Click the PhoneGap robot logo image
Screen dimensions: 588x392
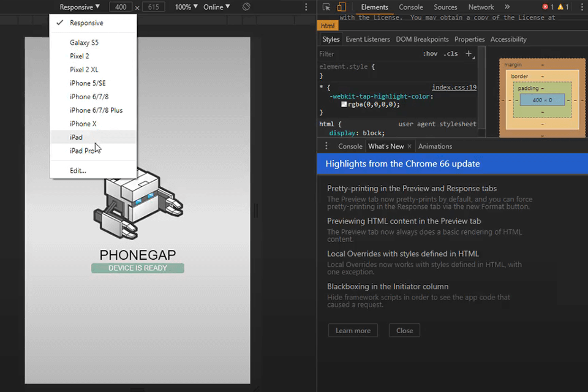[138, 203]
